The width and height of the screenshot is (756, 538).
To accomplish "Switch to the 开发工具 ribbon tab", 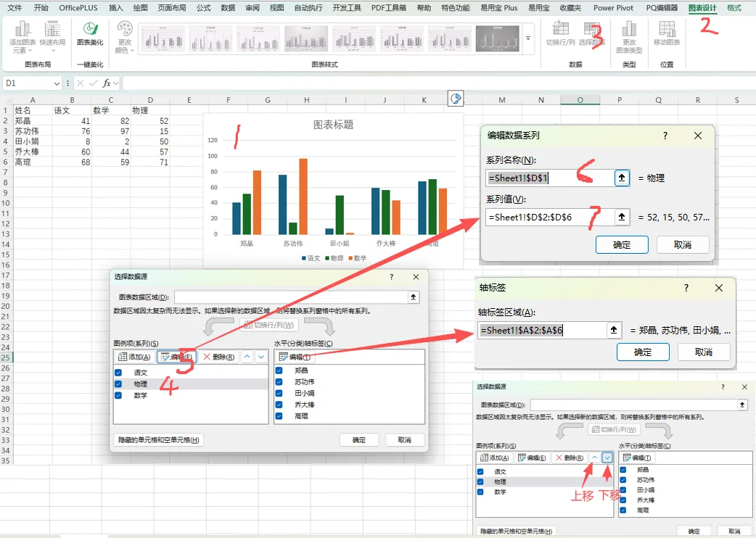I will pyautogui.click(x=347, y=8).
